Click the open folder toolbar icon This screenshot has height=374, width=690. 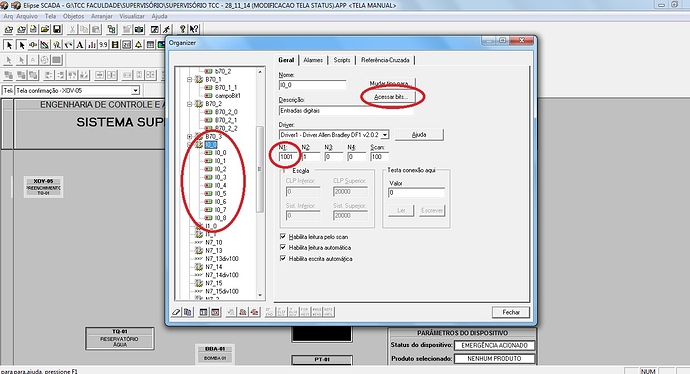pyautogui.click(x=45, y=29)
